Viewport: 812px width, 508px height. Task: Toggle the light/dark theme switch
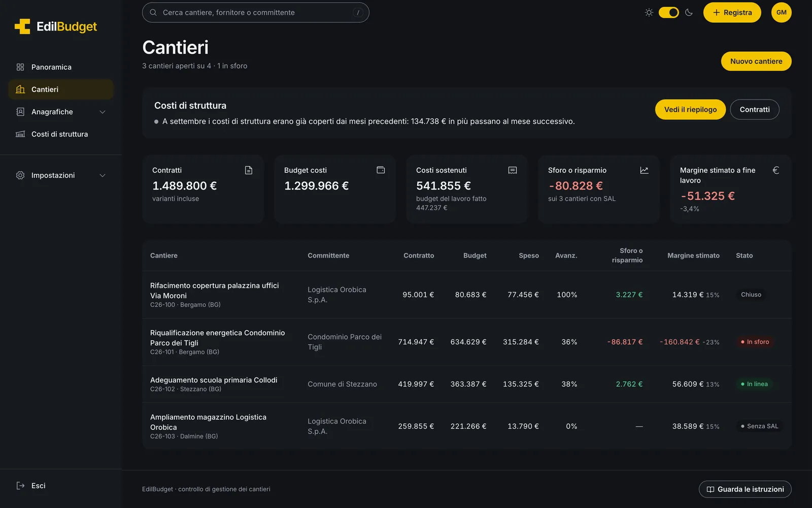tap(669, 12)
